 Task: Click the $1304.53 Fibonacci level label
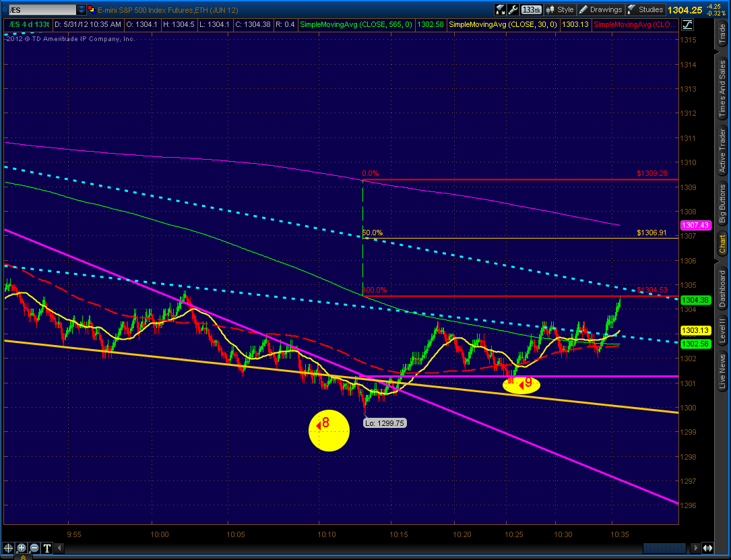pos(652,290)
